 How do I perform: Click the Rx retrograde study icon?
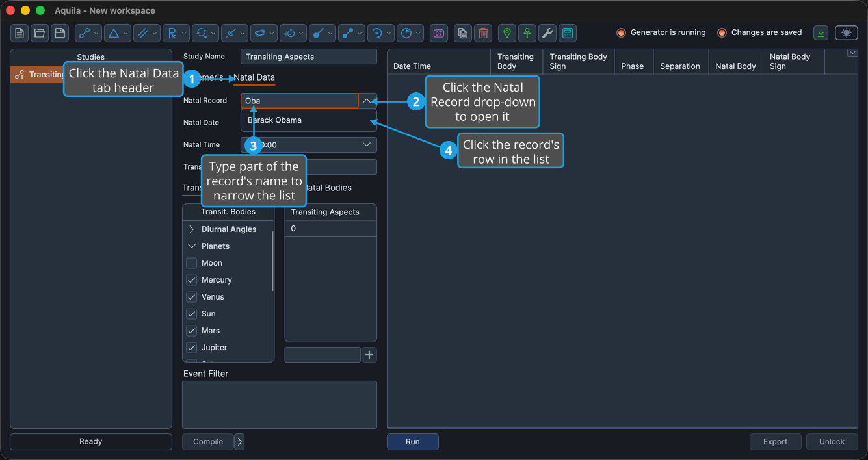tap(176, 33)
